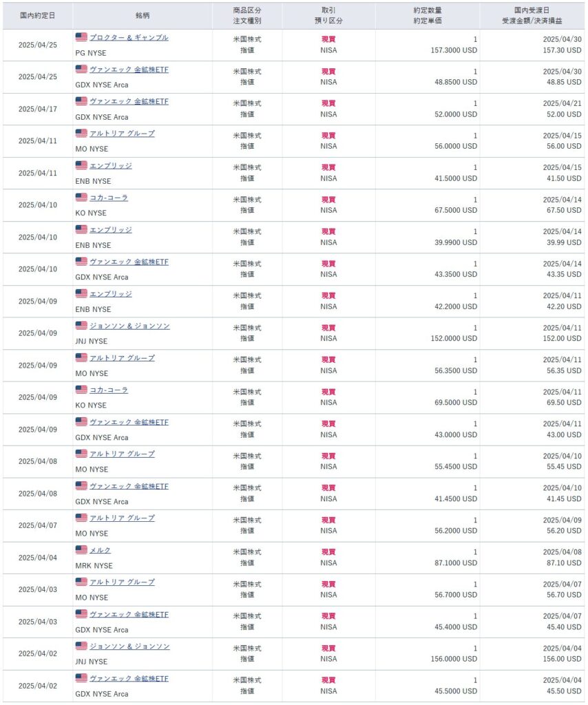Open アルトリア グループ link dated 2025/04/11
The width and height of the screenshot is (588, 705).
pyautogui.click(x=122, y=133)
